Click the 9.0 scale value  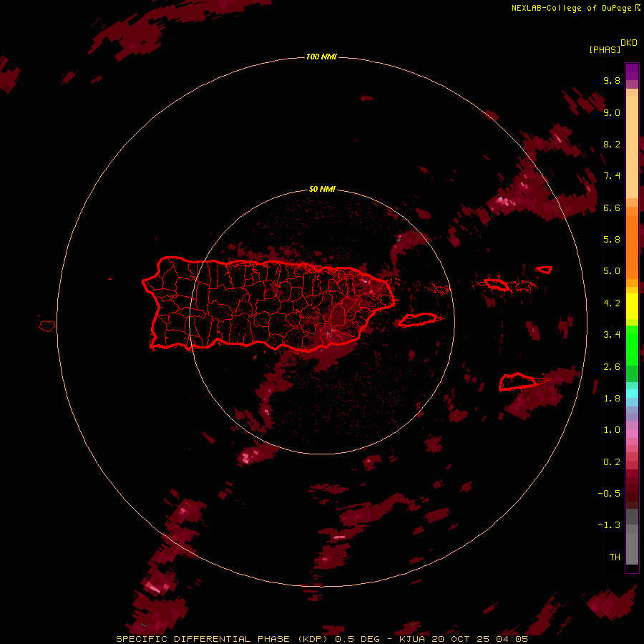click(x=612, y=112)
